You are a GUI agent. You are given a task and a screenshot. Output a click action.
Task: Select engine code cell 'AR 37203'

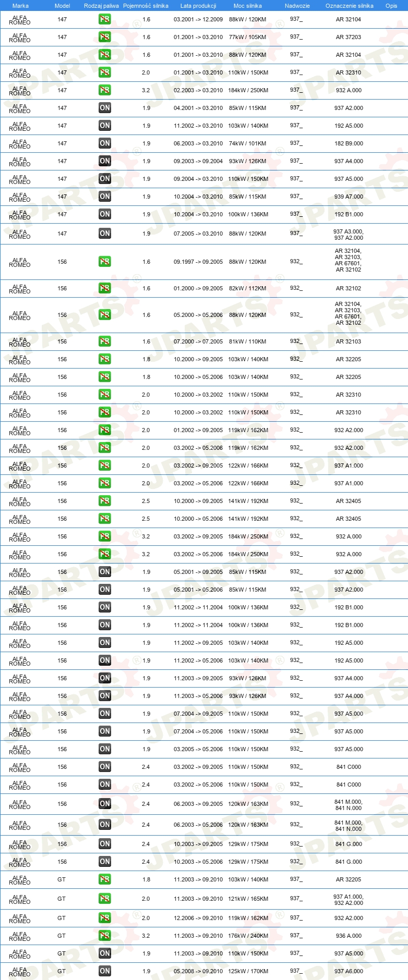[349, 37]
